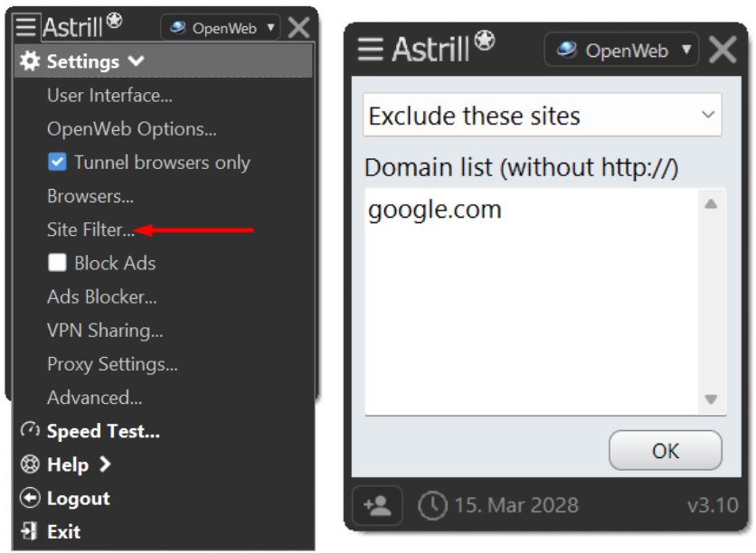Viewport: 756px width, 553px height.
Task: Open hamburger menu in left Astrill window
Action: pos(25,26)
